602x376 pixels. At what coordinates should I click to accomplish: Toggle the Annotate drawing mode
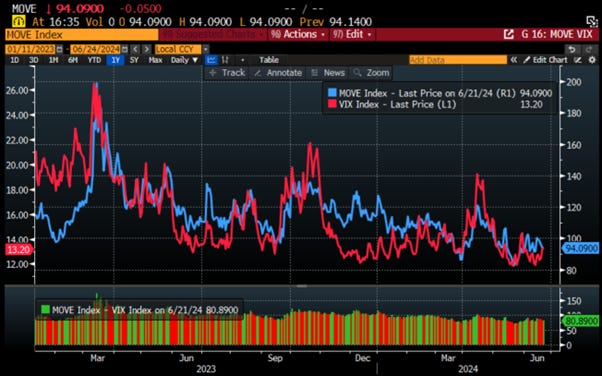tap(278, 73)
